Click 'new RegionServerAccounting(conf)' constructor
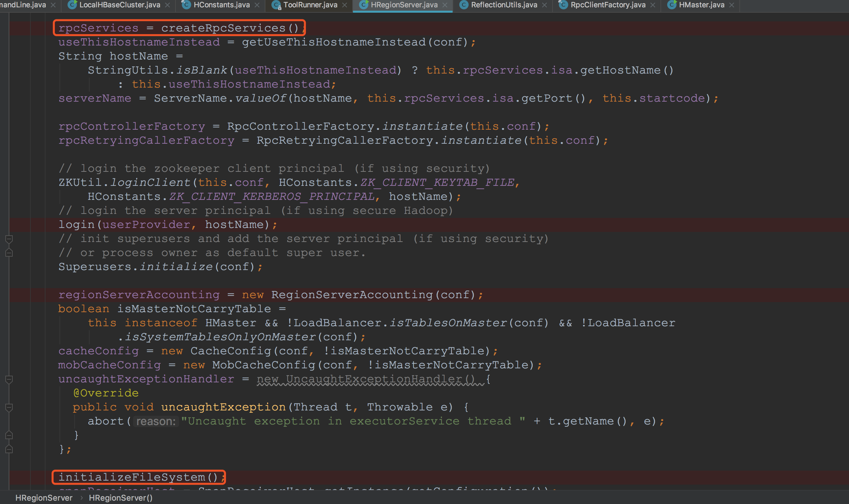This screenshot has width=849, height=504. click(x=358, y=295)
